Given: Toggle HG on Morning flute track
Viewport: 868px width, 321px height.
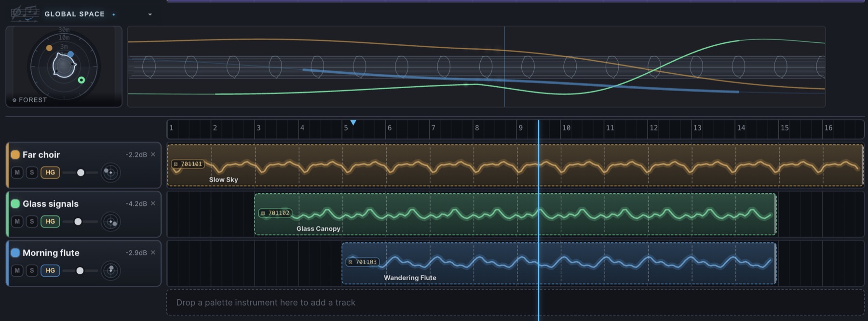Looking at the screenshot, I should pyautogui.click(x=50, y=271).
